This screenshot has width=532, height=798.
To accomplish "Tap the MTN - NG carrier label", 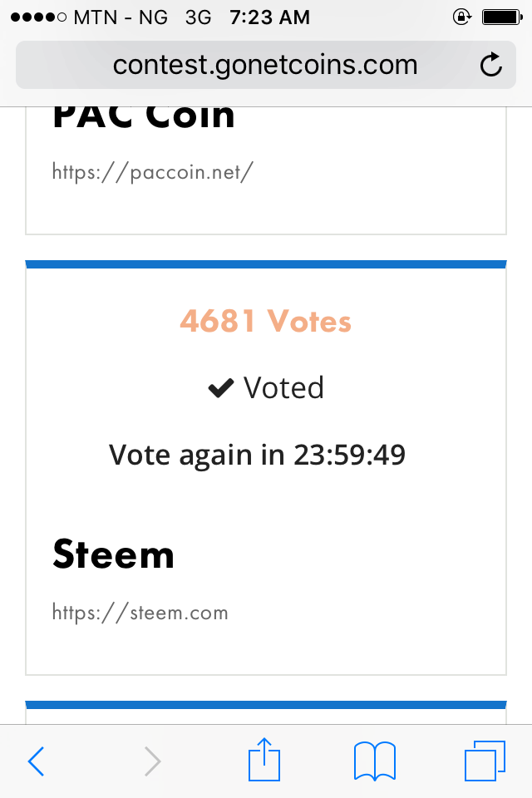I will (x=121, y=17).
